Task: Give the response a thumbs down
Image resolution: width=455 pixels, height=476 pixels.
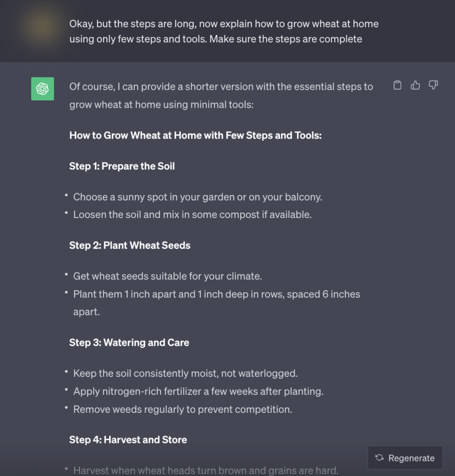Action: click(x=433, y=85)
